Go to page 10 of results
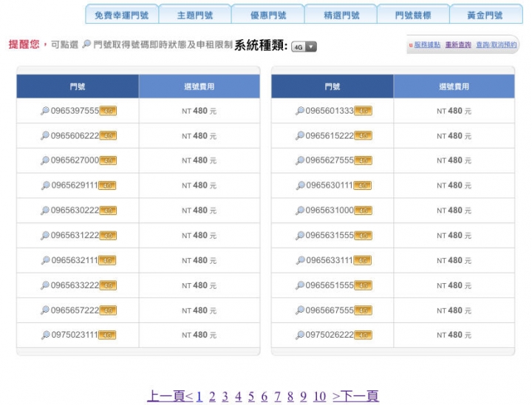Viewport: 532px width, 405px height. tap(320, 397)
